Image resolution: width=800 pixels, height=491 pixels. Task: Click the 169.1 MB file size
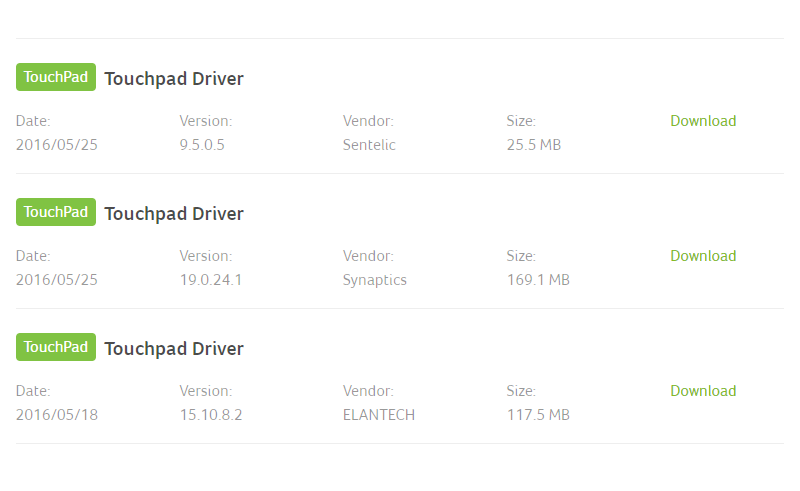(x=538, y=280)
